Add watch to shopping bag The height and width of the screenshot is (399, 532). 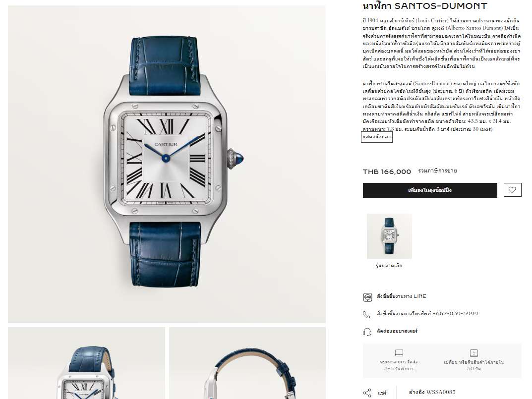click(x=430, y=190)
